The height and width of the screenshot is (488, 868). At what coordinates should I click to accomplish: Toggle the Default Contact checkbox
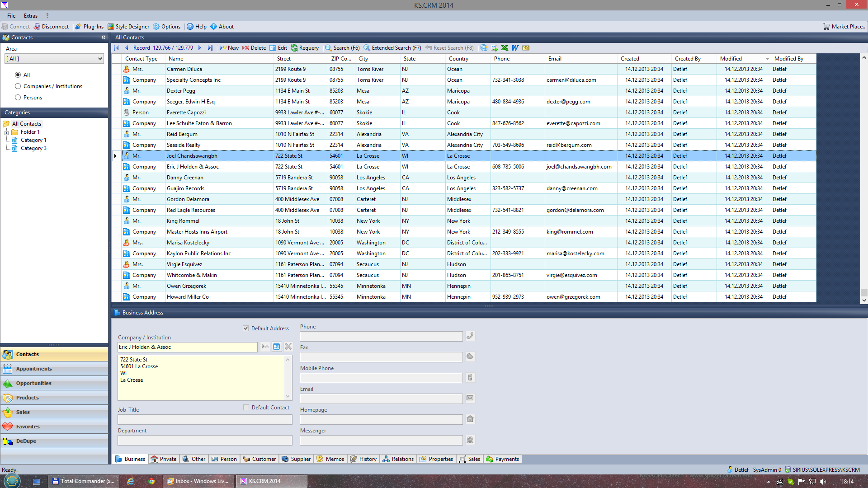click(246, 407)
